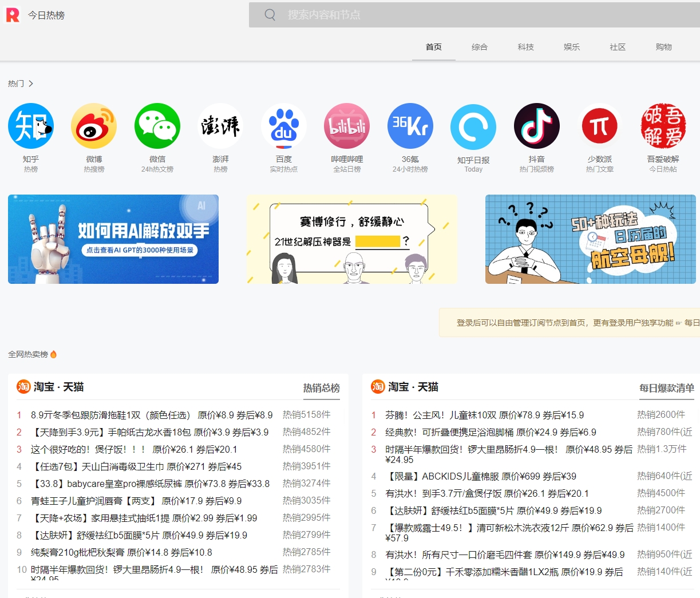
Task: Switch to the 科技 tab
Action: click(526, 47)
